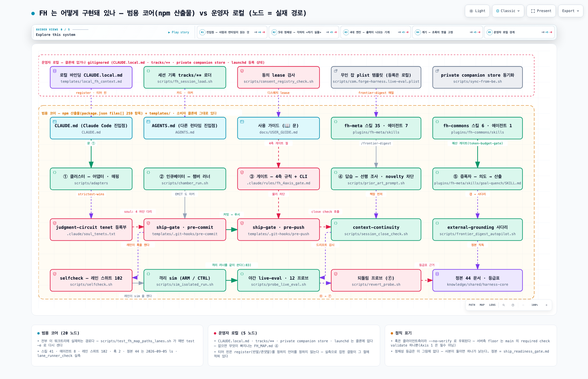
Task: Click the 100% zoom level indicator
Action: [535, 305]
